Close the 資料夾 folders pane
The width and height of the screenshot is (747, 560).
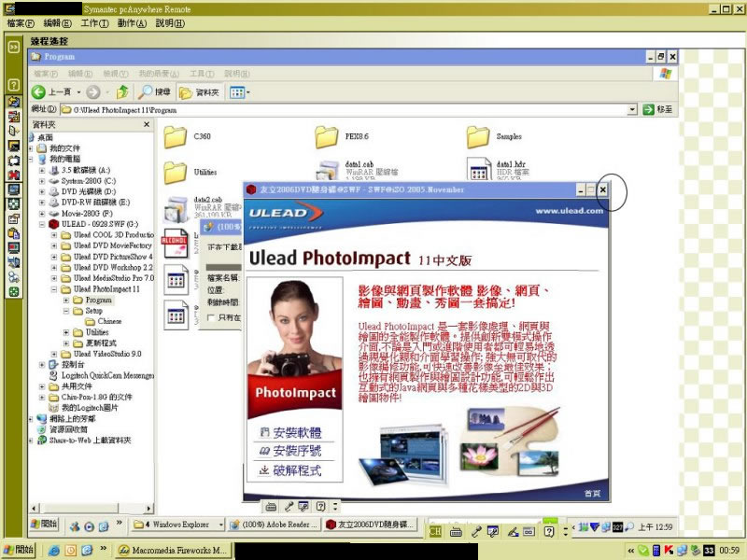coord(147,124)
